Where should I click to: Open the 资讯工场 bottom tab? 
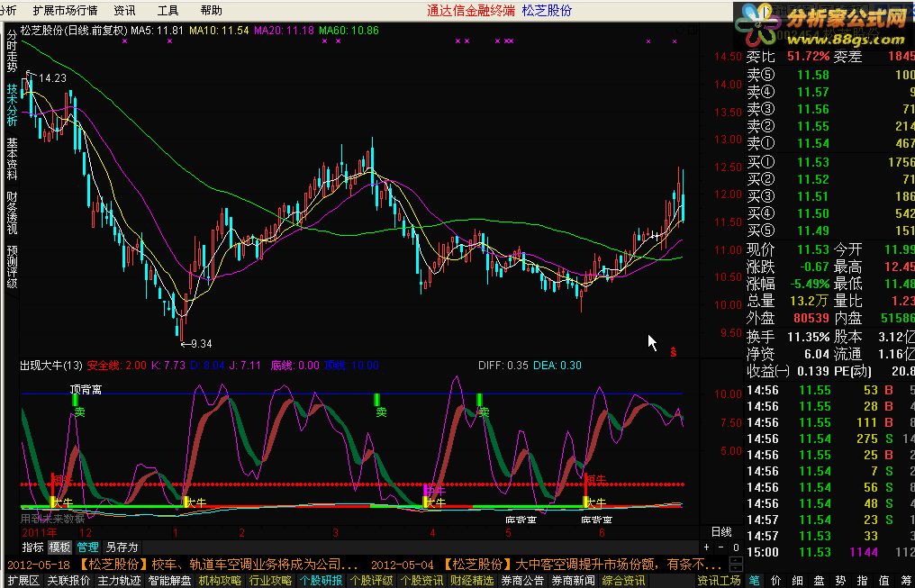tap(719, 581)
